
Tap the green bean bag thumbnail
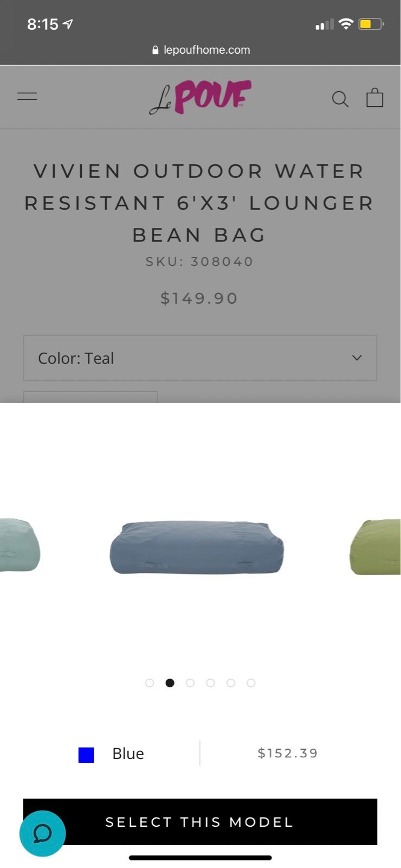click(375, 547)
